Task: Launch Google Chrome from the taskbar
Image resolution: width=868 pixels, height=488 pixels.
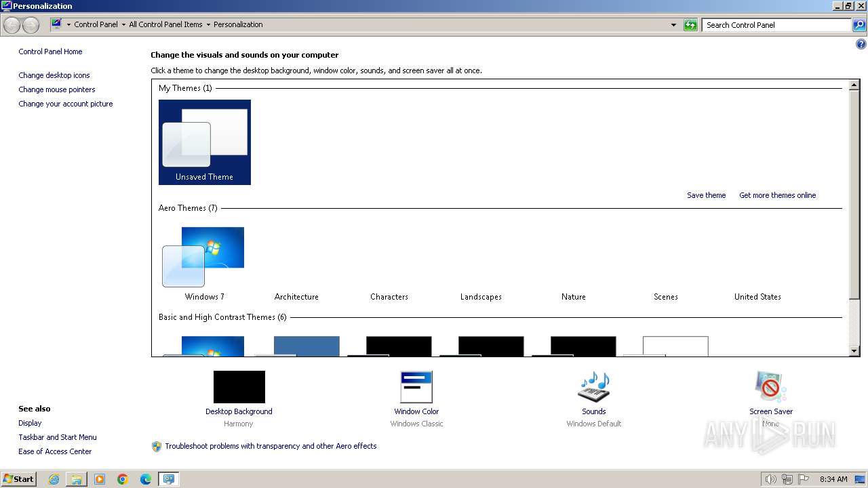Action: click(123, 479)
